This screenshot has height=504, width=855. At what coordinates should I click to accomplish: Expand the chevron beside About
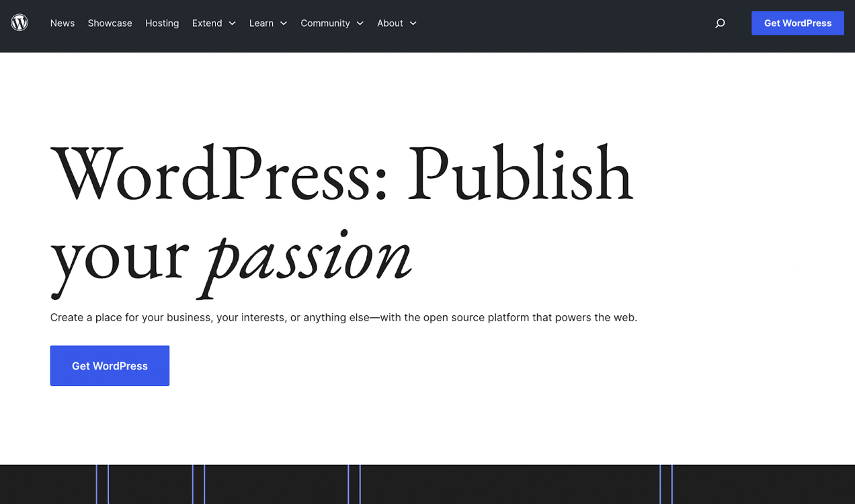point(413,24)
